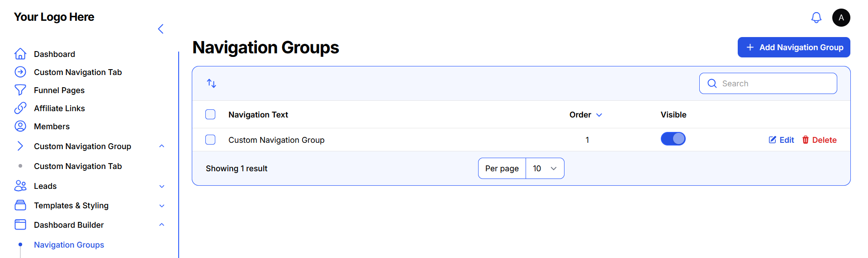Viewport: 868px width, 258px height.
Task: Toggle the Visible switch for Custom Navigation Group
Action: 673,139
